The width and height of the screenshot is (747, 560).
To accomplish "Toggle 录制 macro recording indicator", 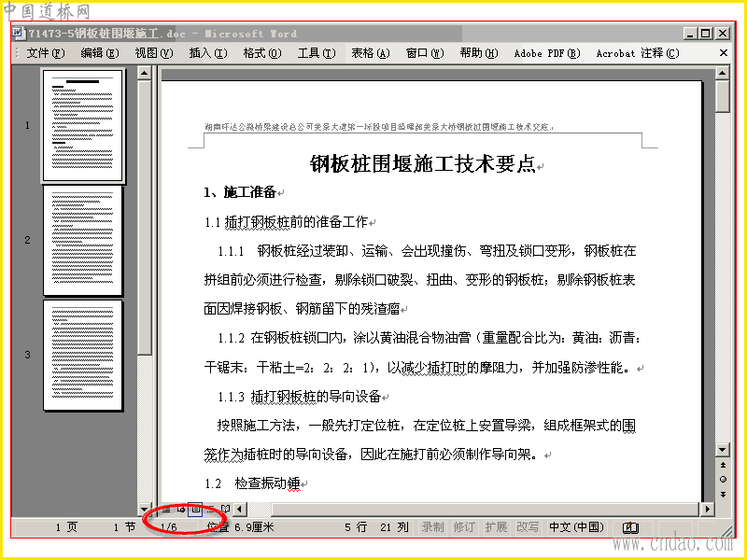I will click(432, 527).
